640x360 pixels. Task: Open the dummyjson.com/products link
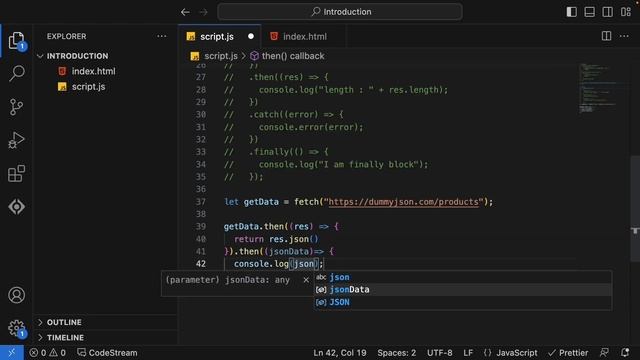403,202
